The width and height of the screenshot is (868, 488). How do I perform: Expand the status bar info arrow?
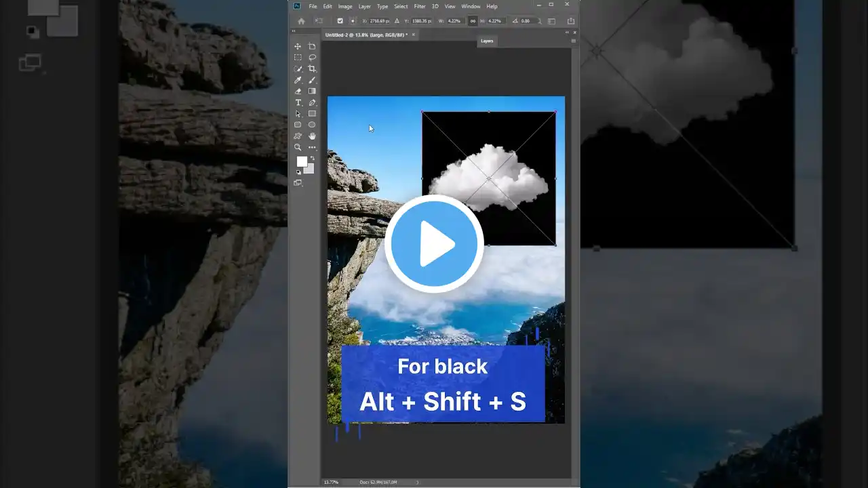(417, 482)
